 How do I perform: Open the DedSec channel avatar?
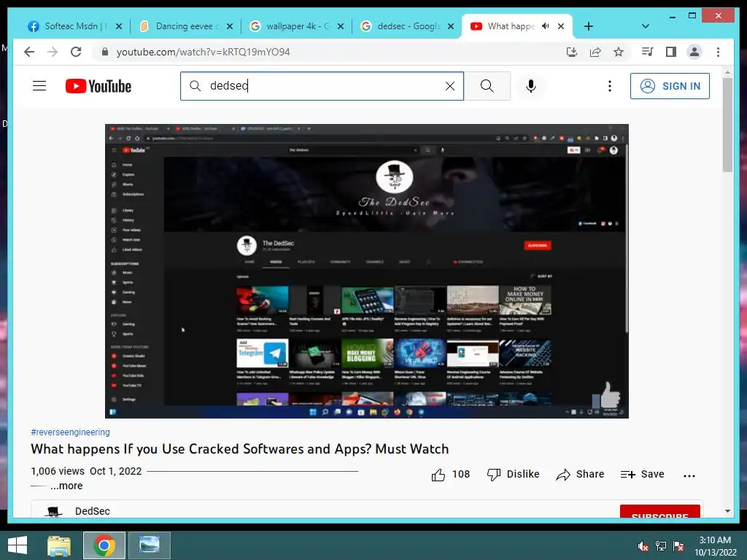53,512
